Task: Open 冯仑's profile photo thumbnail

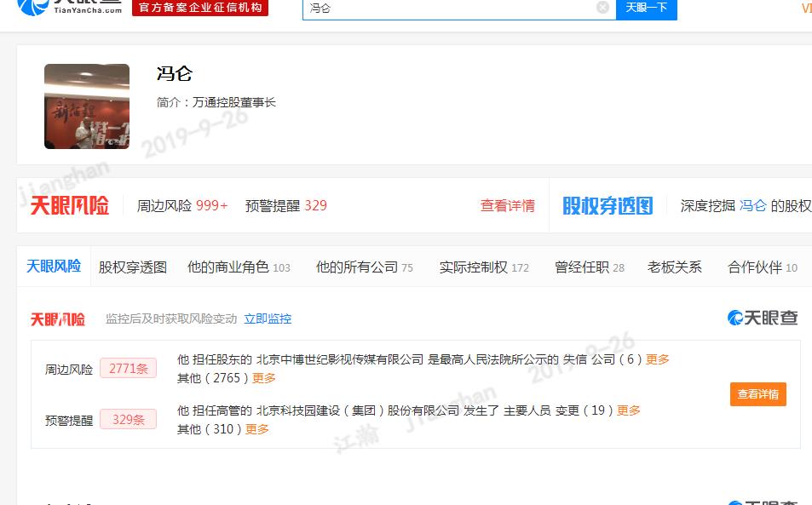Action: click(87, 106)
